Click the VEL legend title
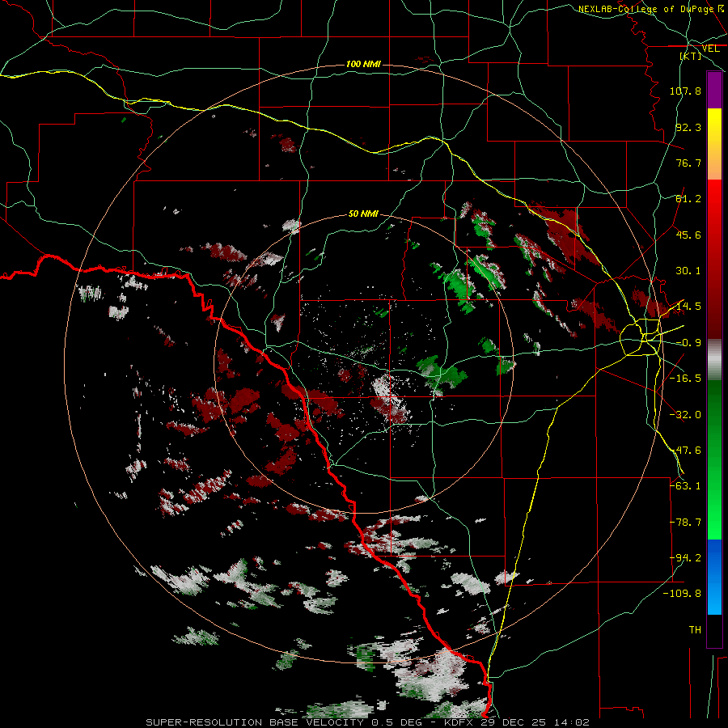Viewport: 728px width, 728px height. tap(710, 49)
